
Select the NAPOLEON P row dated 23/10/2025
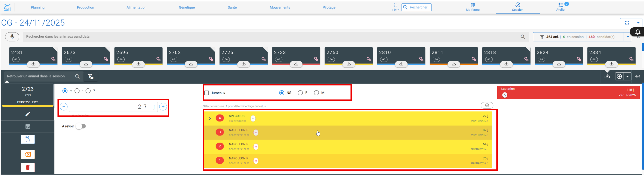[348, 133]
